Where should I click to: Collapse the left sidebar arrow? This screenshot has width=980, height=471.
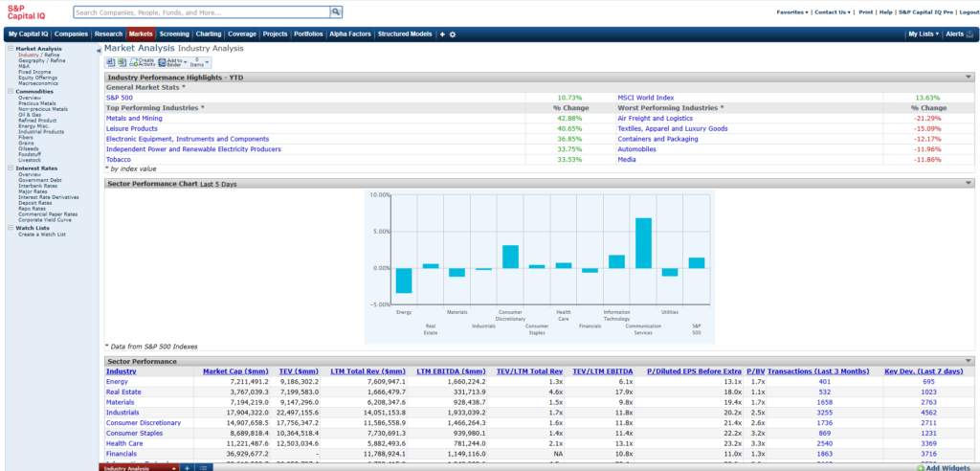click(99, 49)
